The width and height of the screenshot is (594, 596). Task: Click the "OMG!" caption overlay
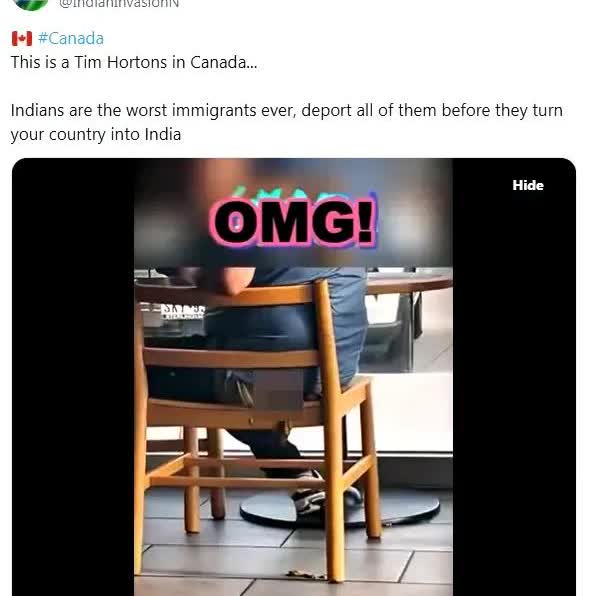pyautogui.click(x=294, y=222)
